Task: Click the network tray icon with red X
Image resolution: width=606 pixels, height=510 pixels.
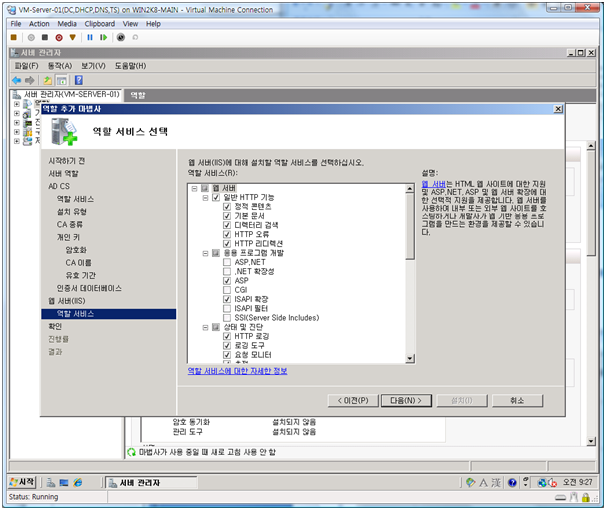Action: [552, 483]
